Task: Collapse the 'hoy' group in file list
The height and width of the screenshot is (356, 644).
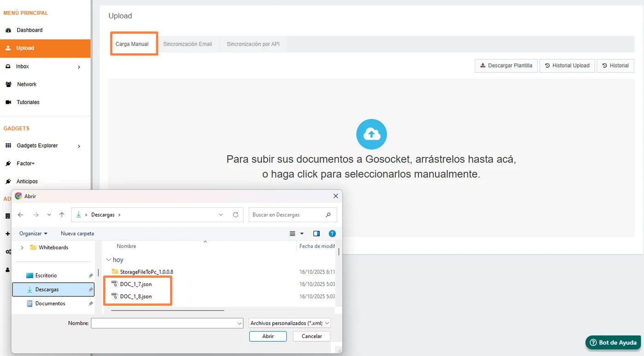Action: (x=109, y=260)
